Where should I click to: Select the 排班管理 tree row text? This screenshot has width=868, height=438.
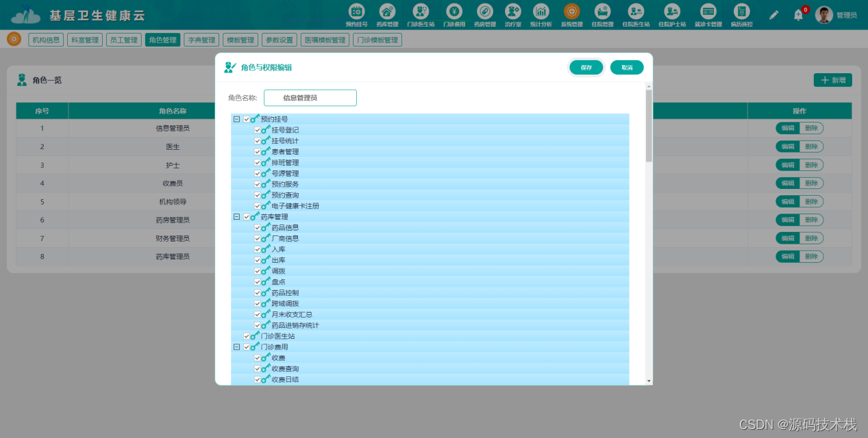click(285, 162)
